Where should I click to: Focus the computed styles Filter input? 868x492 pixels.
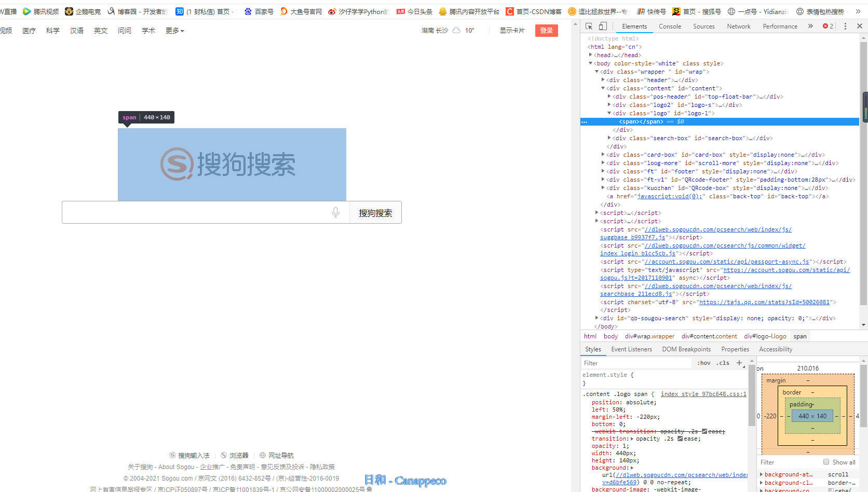tap(789, 462)
